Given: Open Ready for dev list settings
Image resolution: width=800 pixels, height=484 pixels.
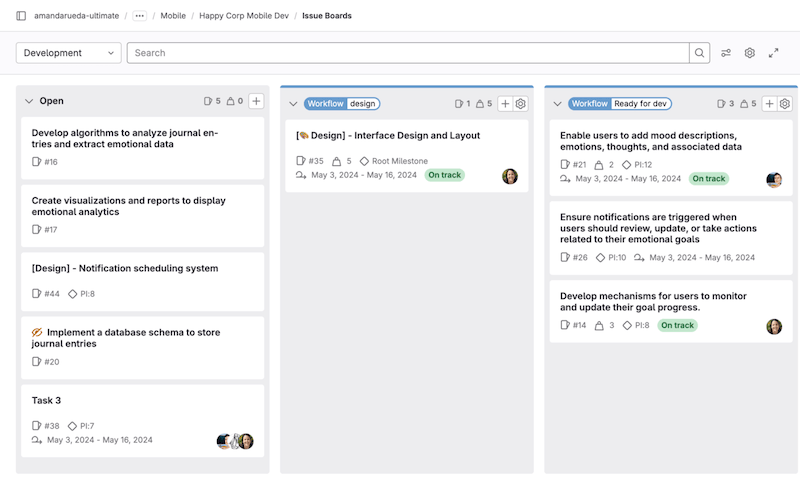Looking at the screenshot, I should (785, 104).
